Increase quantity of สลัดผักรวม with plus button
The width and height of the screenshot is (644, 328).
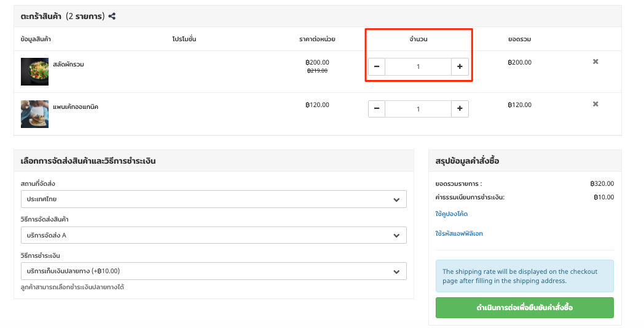click(x=460, y=66)
